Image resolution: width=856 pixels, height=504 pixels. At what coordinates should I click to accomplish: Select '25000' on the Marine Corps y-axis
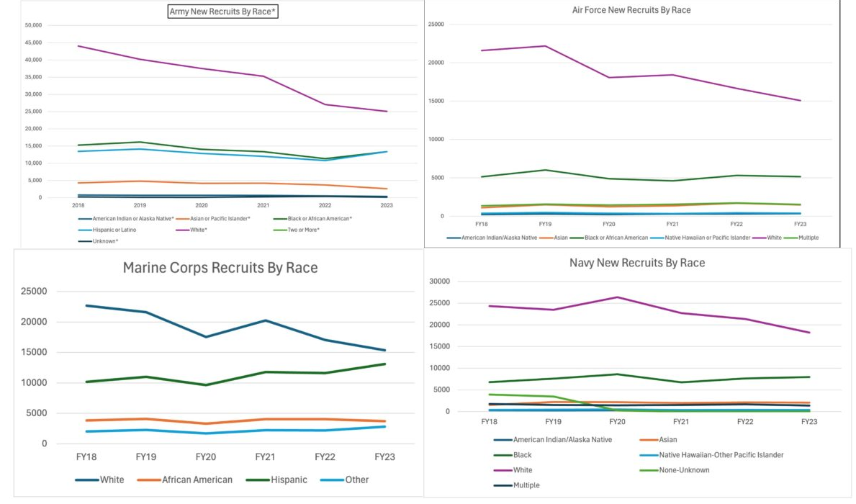33,291
